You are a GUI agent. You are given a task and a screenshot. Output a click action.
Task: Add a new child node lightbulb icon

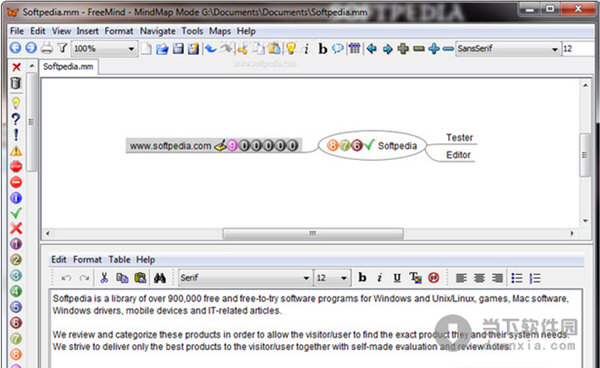pos(291,49)
